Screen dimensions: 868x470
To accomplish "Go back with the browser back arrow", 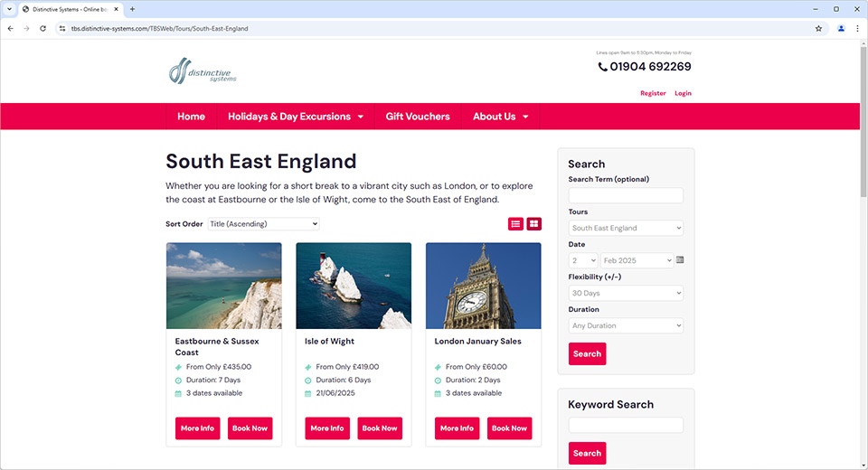I will tap(11, 28).
